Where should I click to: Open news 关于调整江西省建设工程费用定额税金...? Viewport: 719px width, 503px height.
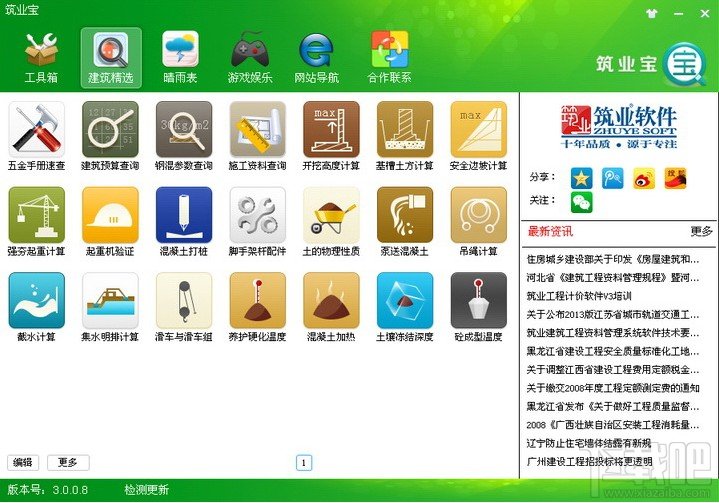(613, 370)
